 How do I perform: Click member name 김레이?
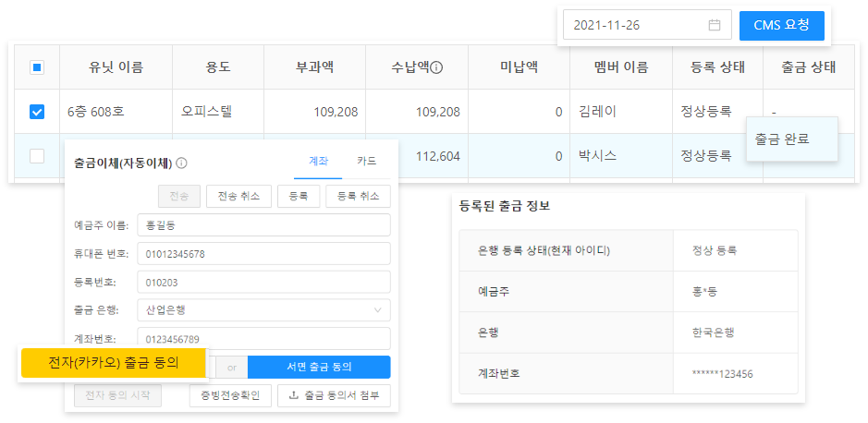coord(597,112)
